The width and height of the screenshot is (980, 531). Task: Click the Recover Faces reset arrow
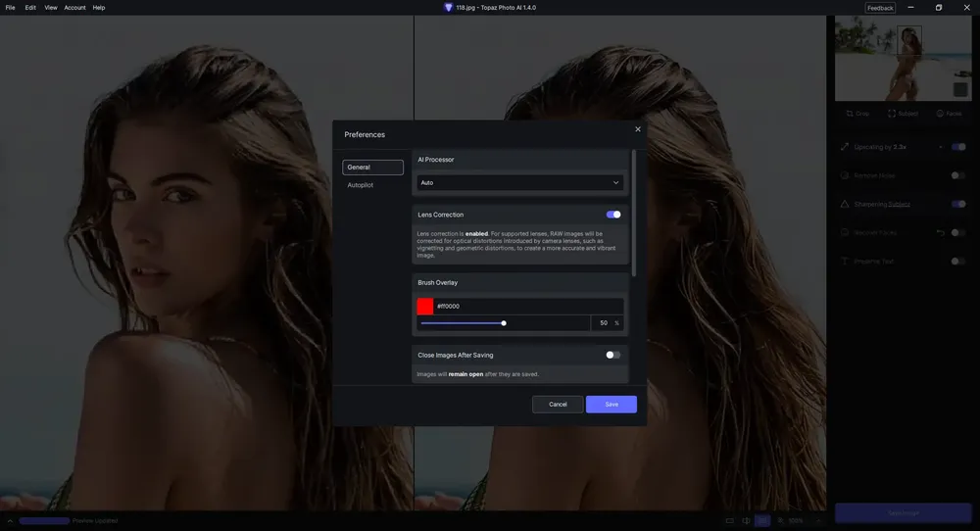pos(940,233)
